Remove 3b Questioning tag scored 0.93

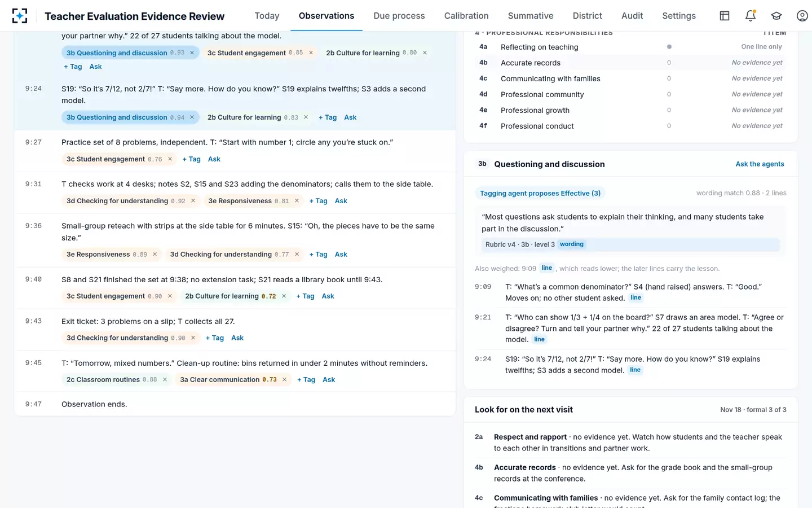(x=192, y=53)
